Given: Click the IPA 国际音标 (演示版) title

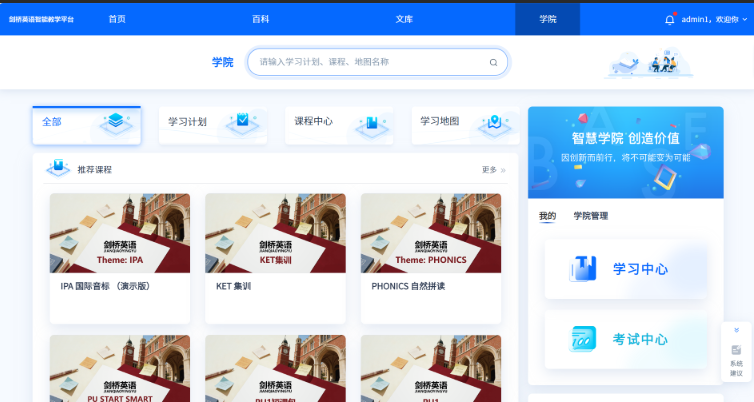Looking at the screenshot, I should (105, 286).
